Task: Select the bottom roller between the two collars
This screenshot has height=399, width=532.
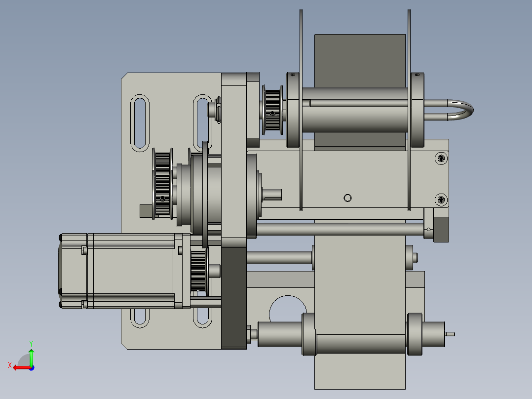Action: (361, 344)
